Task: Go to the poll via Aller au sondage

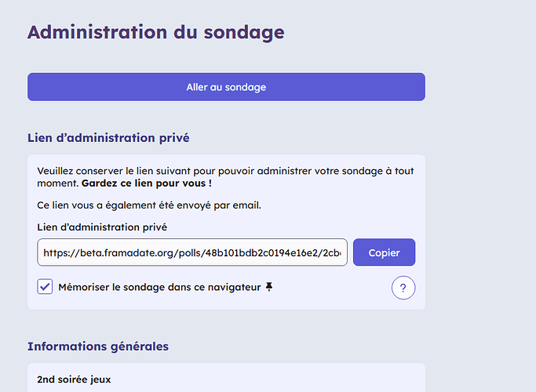Action: tap(226, 87)
